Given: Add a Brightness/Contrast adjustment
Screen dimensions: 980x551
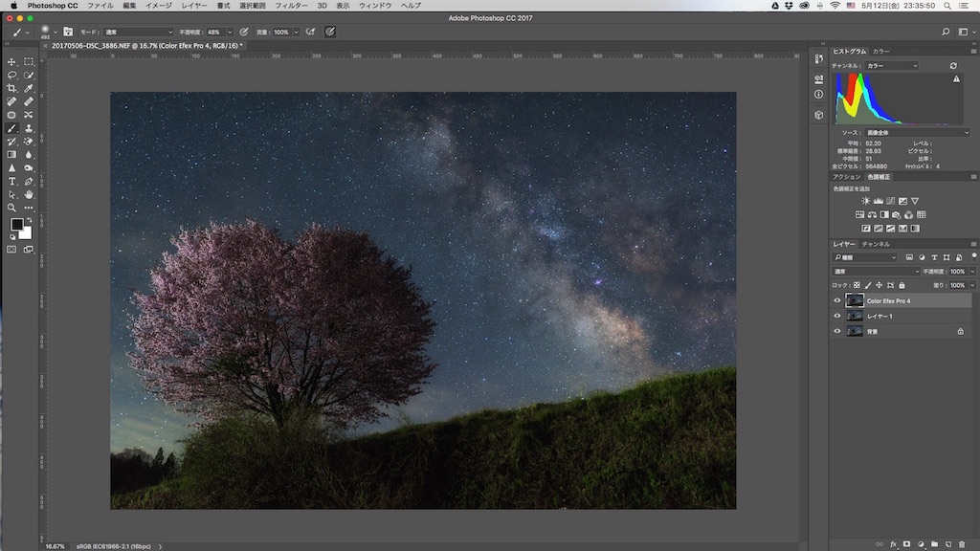Looking at the screenshot, I should (865, 201).
